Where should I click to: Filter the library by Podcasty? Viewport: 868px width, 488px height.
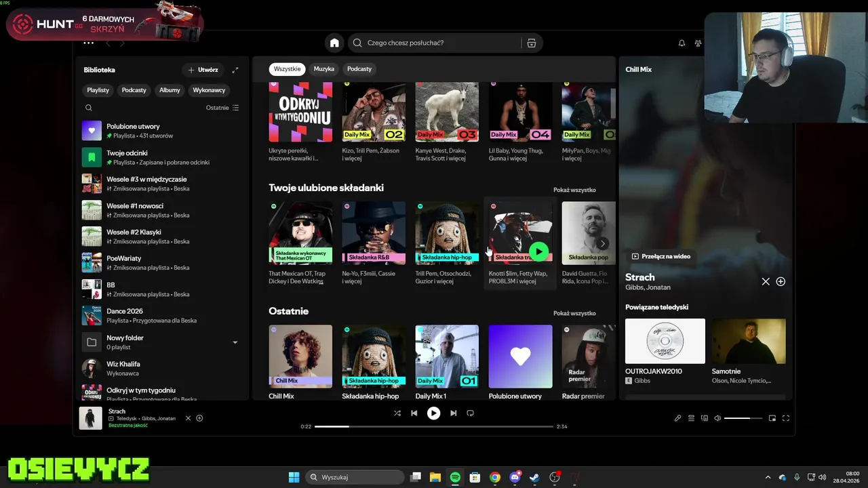tap(134, 90)
